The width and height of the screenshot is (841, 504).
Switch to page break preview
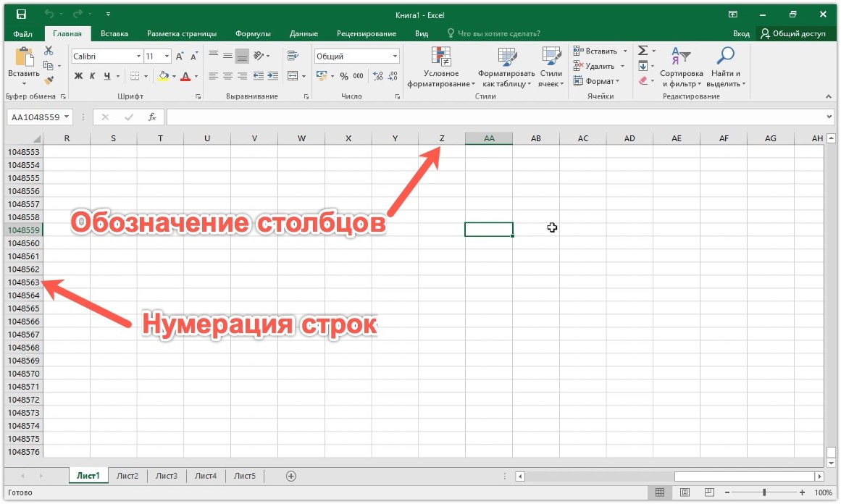coord(709,492)
